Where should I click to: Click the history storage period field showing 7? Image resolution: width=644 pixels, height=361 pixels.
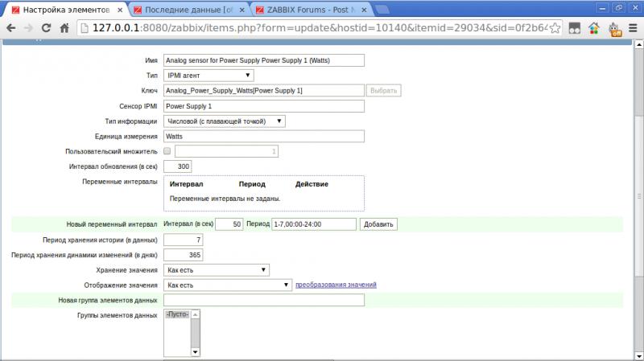pos(184,240)
